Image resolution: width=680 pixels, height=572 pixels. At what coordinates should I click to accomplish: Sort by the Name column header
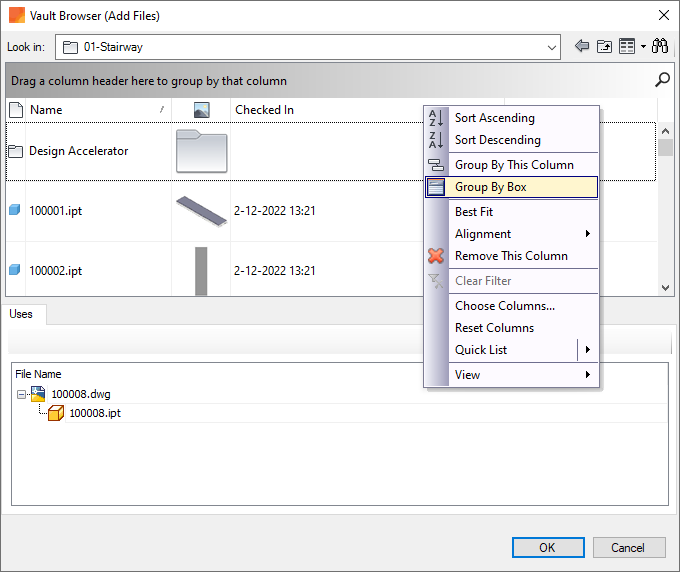98,110
